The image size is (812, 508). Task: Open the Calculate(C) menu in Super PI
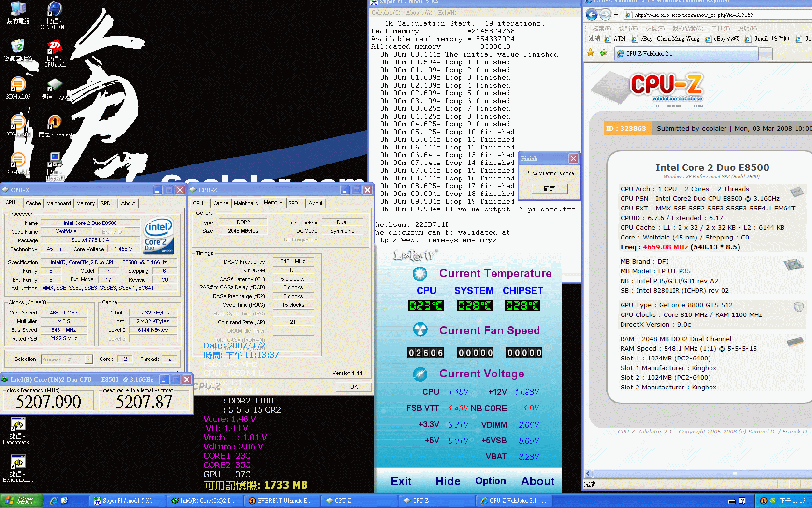[x=386, y=13]
